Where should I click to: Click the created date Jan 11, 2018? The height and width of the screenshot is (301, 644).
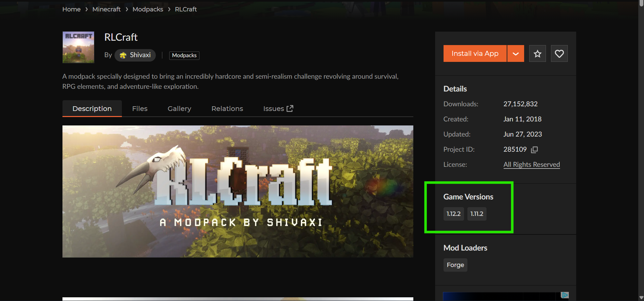[x=522, y=119]
